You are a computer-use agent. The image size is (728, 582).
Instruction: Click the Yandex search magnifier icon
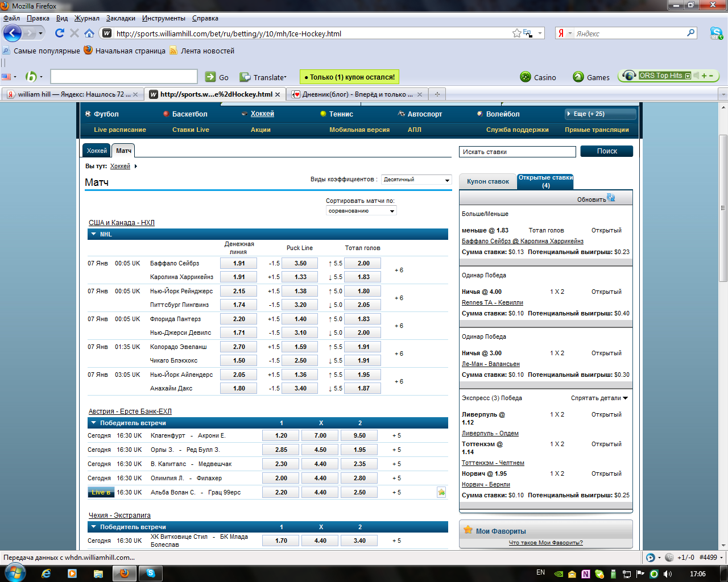pyautogui.click(x=691, y=33)
